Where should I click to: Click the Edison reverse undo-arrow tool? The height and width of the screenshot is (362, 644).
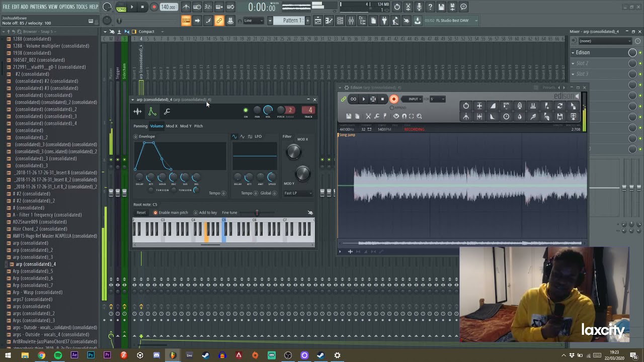466,106
